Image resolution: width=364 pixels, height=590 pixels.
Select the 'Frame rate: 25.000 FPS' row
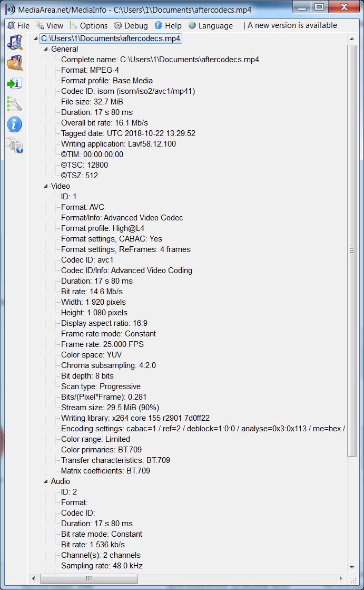(x=102, y=344)
